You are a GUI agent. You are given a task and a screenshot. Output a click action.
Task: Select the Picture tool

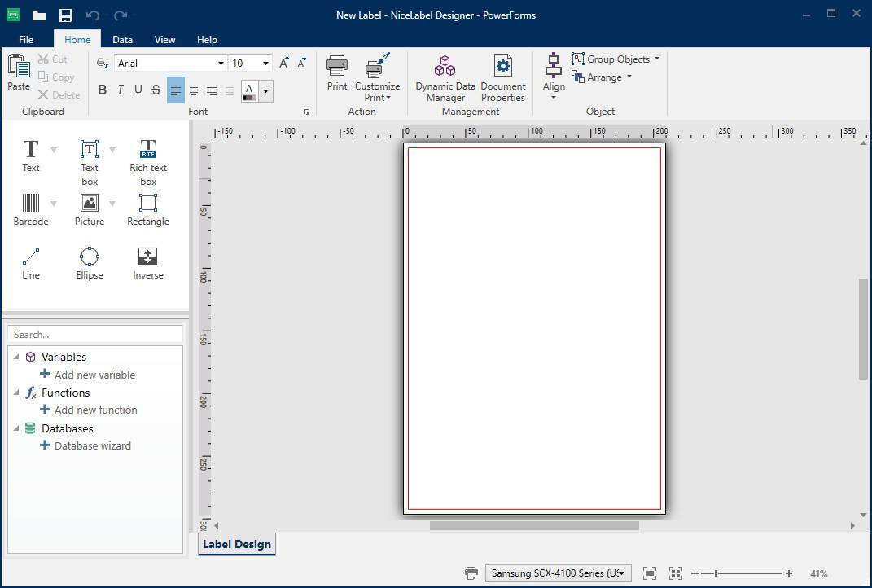[89, 210]
